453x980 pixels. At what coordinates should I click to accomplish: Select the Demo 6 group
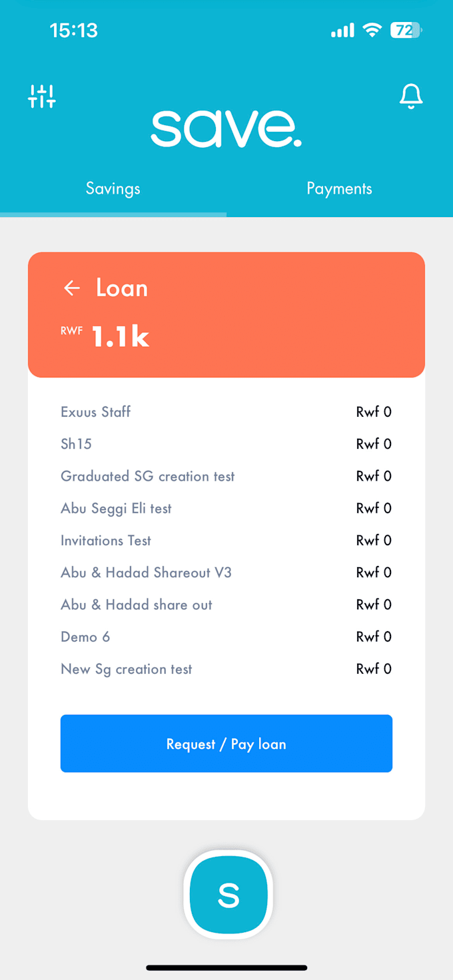pyautogui.click(x=226, y=637)
